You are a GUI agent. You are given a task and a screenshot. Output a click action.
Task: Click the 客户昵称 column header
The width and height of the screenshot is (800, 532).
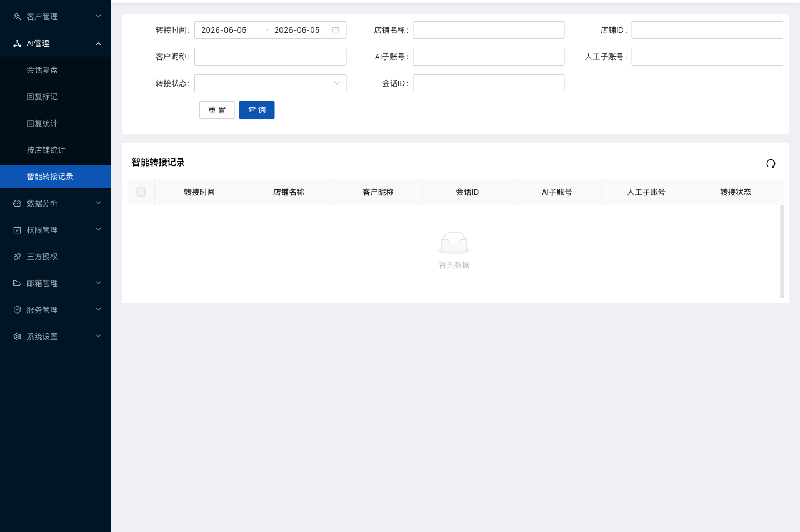[378, 192]
